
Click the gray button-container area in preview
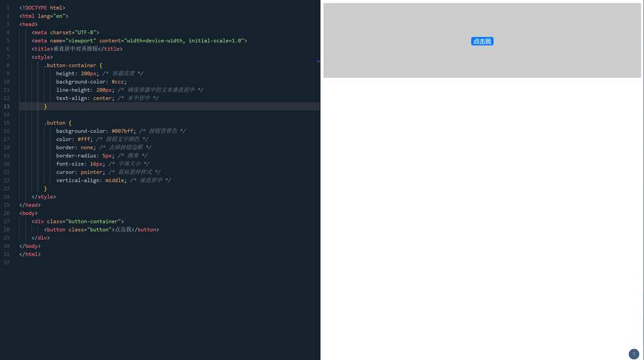(x=386, y=58)
